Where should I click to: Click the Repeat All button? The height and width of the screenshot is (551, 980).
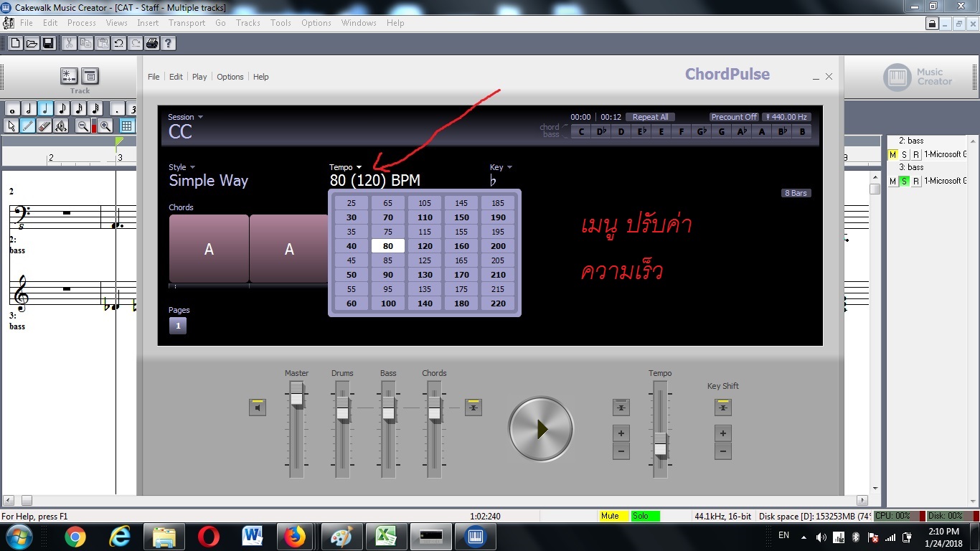pos(650,117)
